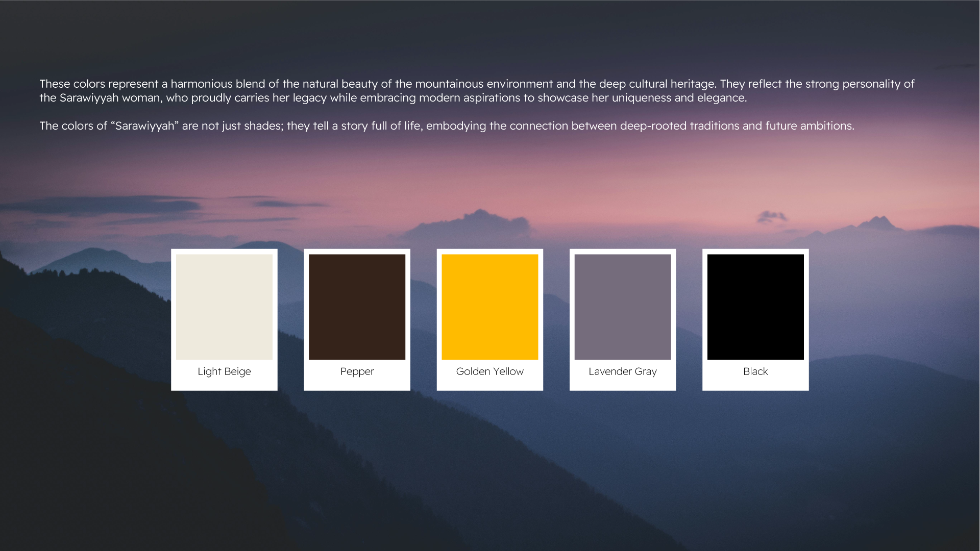The height and width of the screenshot is (551, 980).
Task: Select the "Black" caption under swatch
Action: 755,371
